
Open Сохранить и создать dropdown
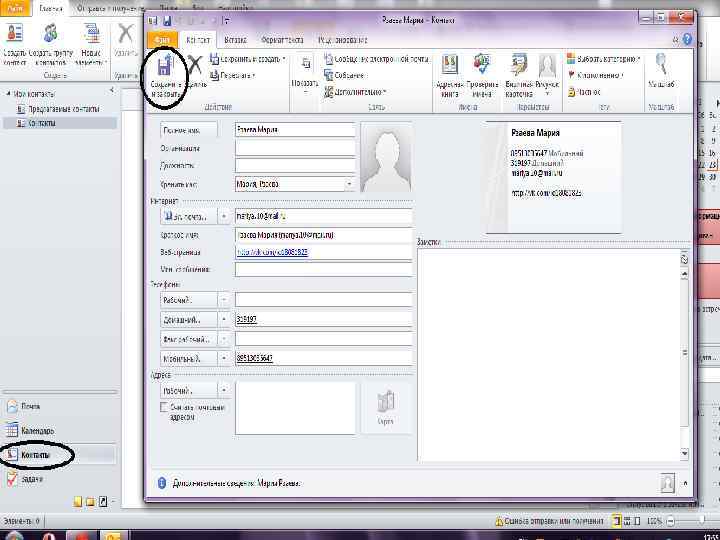(x=247, y=59)
